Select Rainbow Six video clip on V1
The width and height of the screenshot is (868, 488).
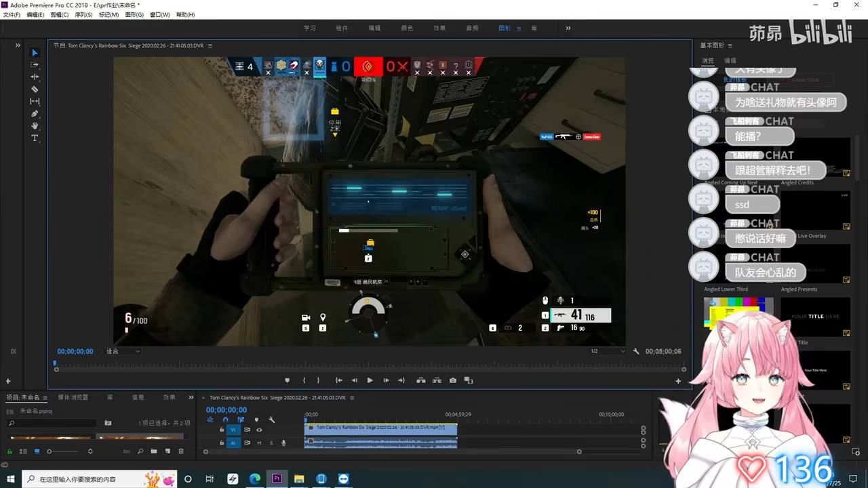(x=380, y=428)
